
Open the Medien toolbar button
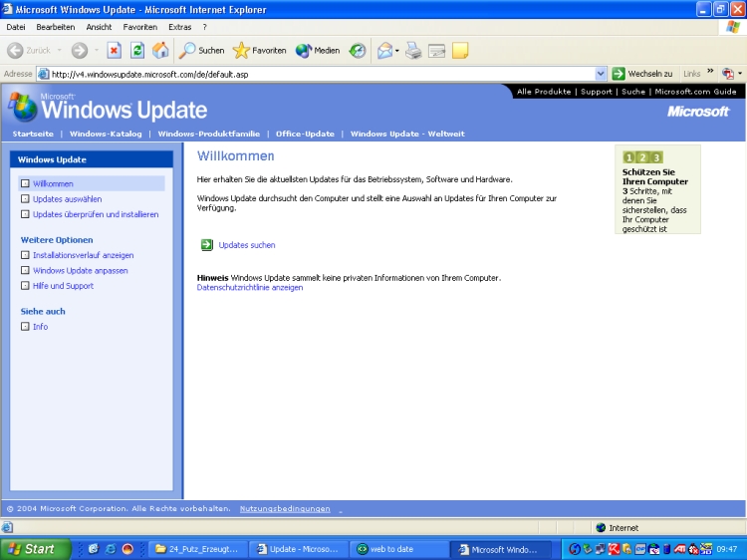(x=318, y=51)
